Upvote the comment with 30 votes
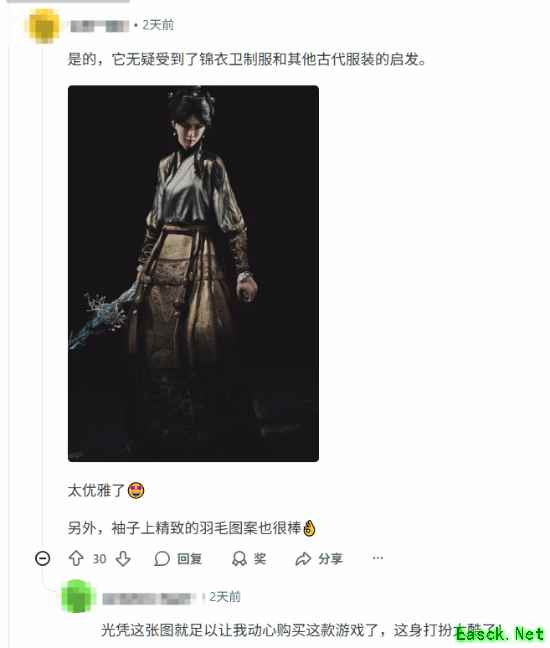 pos(76,559)
